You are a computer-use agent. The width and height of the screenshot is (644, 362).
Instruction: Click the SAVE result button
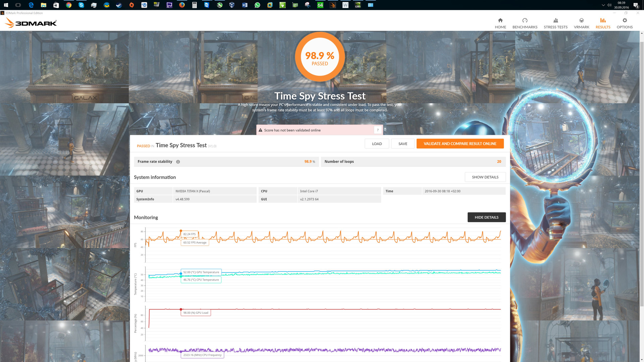(x=402, y=143)
